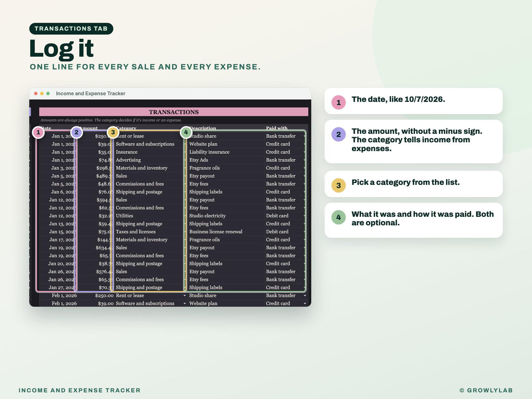
Task: Select Software and subscriptions in Jan 1 row
Action: pos(145,144)
